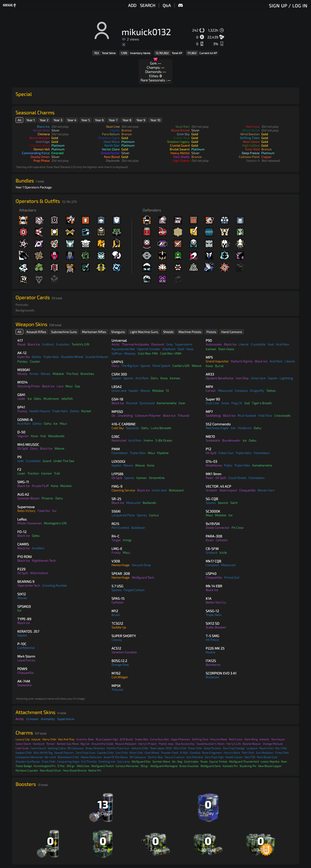The width and height of the screenshot is (311, 868).
Task: Select the Montagne shield operator icon
Action: [116, 220]
